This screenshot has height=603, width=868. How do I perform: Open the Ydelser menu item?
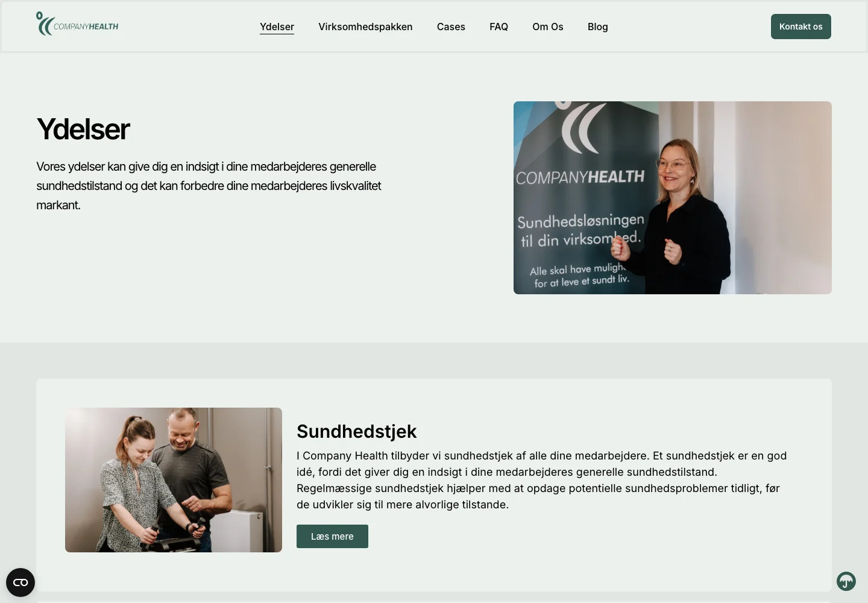click(x=277, y=27)
